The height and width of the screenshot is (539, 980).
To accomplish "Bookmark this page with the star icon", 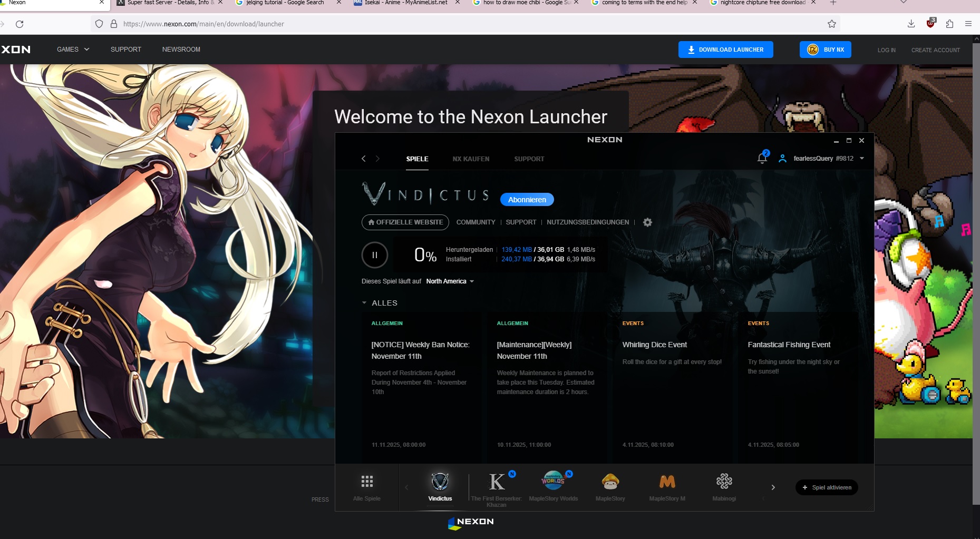I will click(832, 24).
